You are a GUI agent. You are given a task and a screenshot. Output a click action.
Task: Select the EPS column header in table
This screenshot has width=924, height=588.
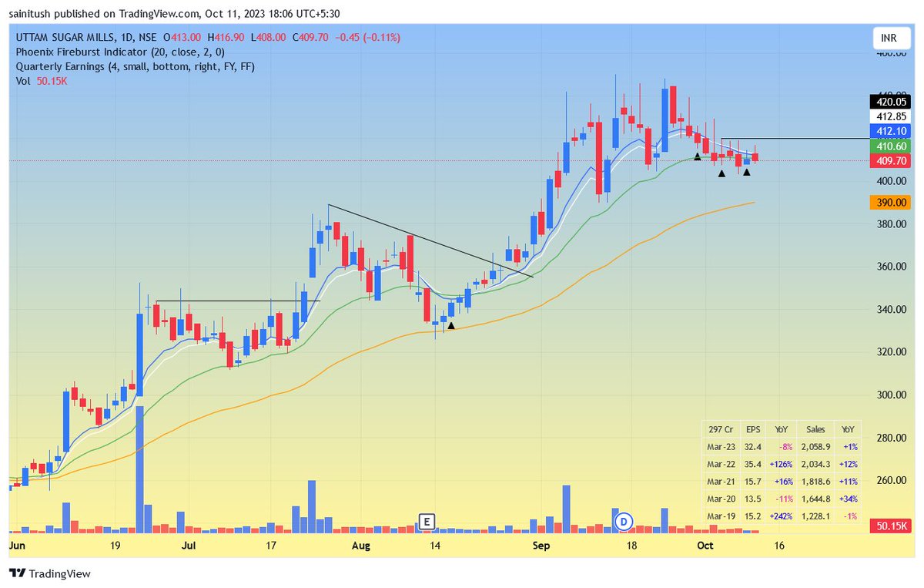(753, 429)
